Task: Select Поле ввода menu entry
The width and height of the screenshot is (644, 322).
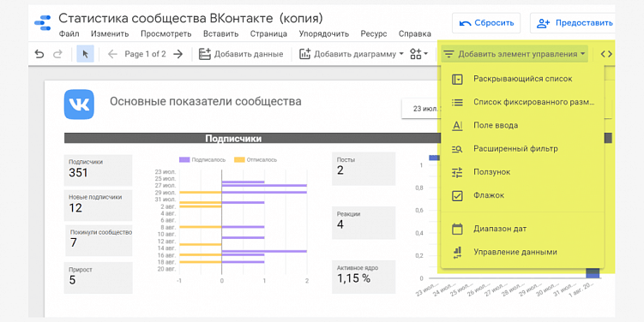Action: [522, 126]
